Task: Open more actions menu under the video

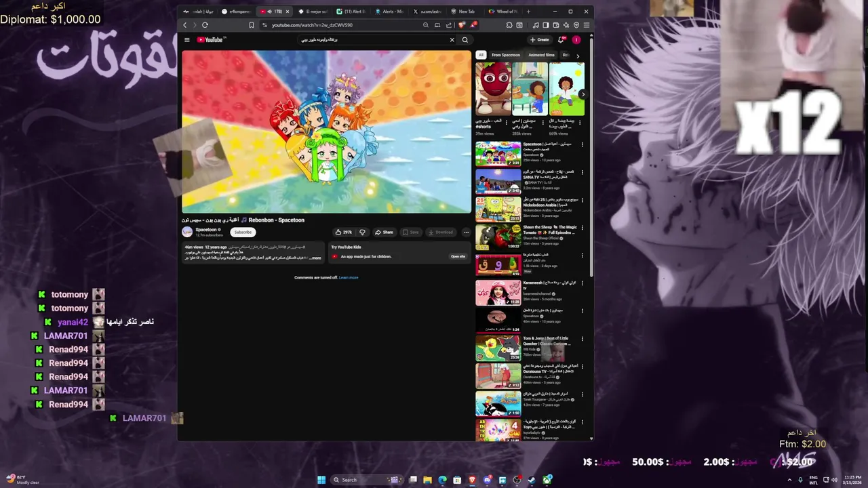Action: click(466, 232)
